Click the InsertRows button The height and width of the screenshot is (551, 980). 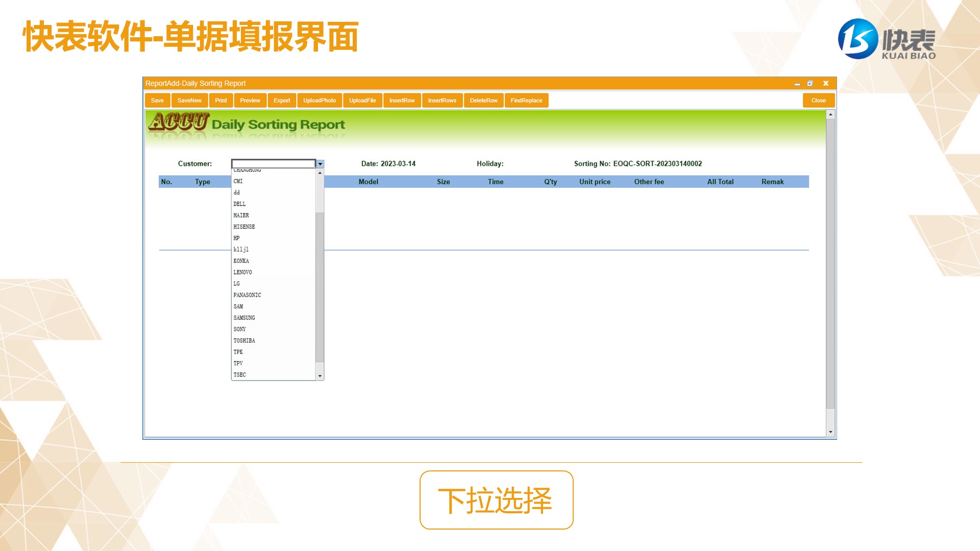coord(442,101)
